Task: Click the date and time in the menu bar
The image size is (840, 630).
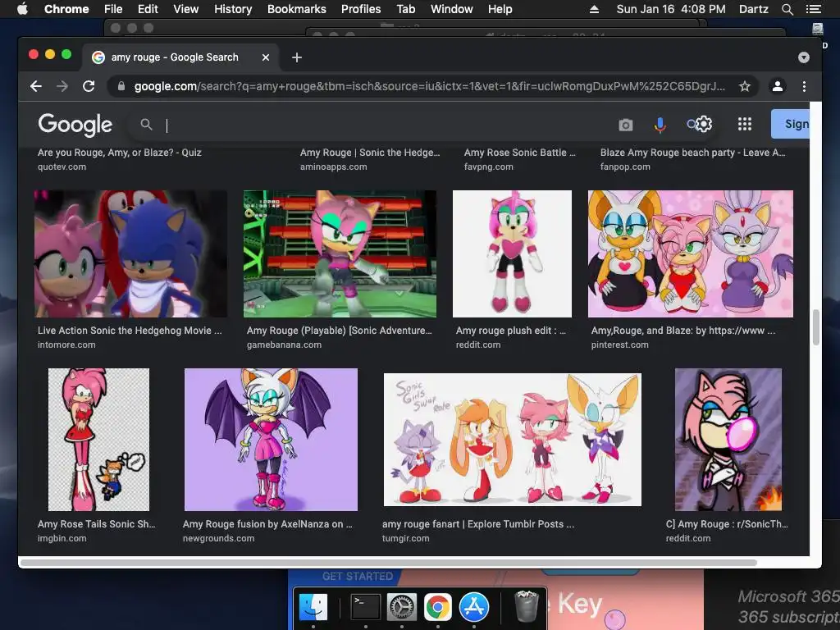Action: [x=671, y=9]
